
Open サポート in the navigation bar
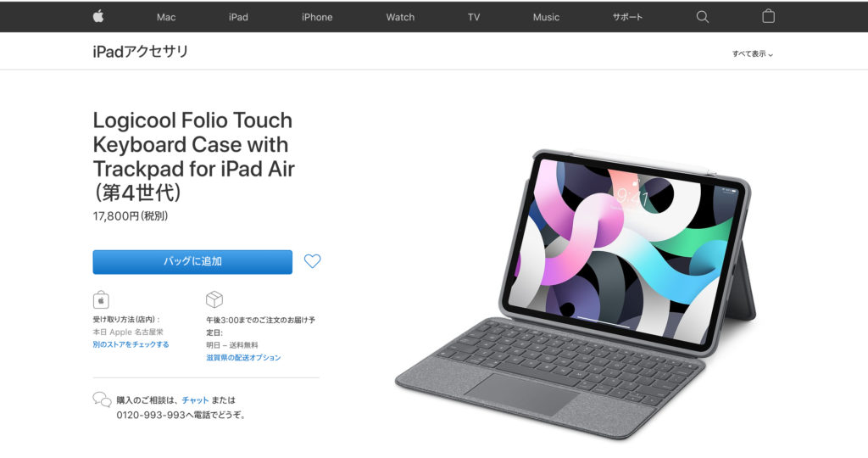(x=627, y=17)
